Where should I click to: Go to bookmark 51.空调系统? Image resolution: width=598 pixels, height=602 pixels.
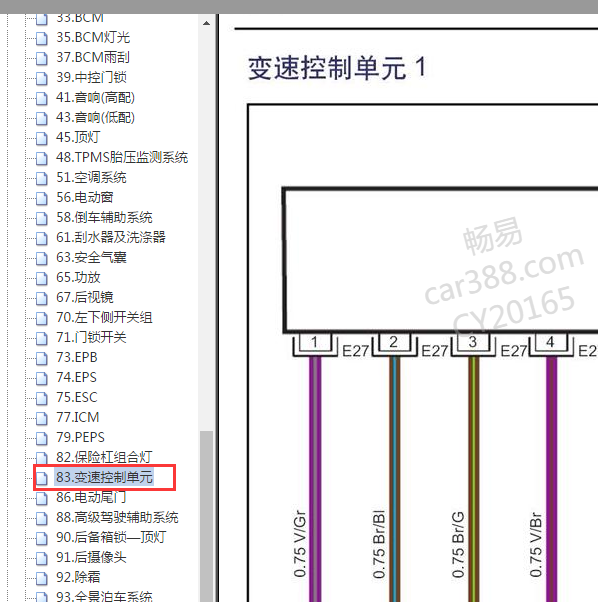pos(91,177)
